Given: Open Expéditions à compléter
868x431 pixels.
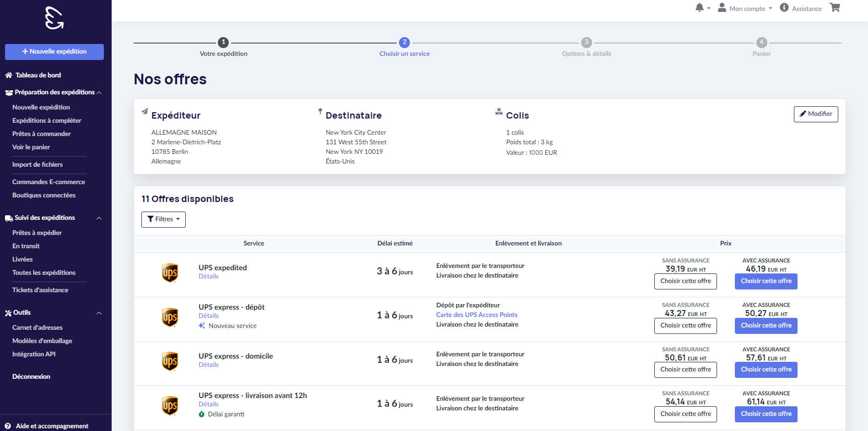Looking at the screenshot, I should pos(47,120).
